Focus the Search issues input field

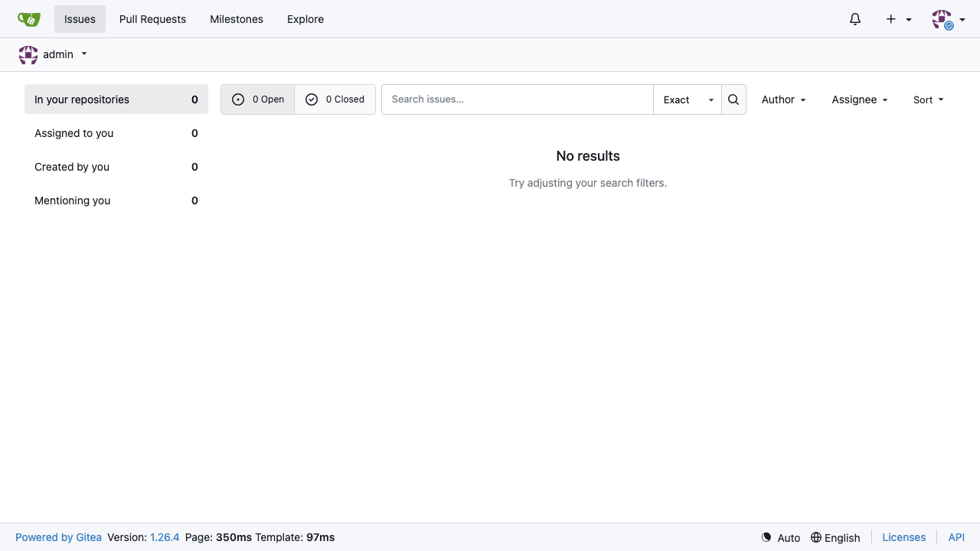(x=518, y=99)
